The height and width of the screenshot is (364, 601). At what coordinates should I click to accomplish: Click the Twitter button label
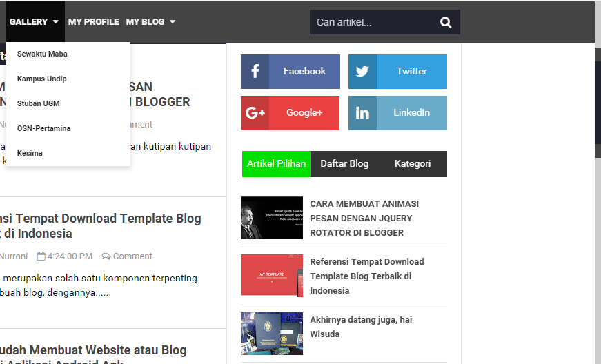pyautogui.click(x=412, y=71)
